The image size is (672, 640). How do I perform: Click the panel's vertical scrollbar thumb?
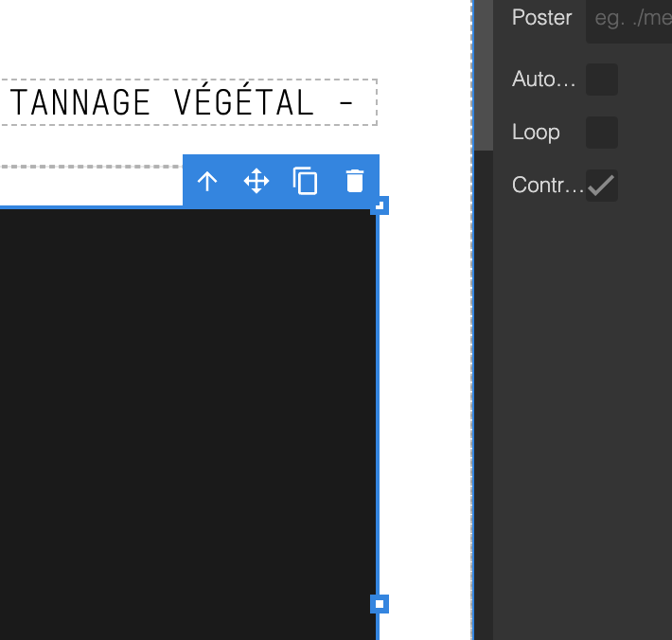click(x=484, y=75)
